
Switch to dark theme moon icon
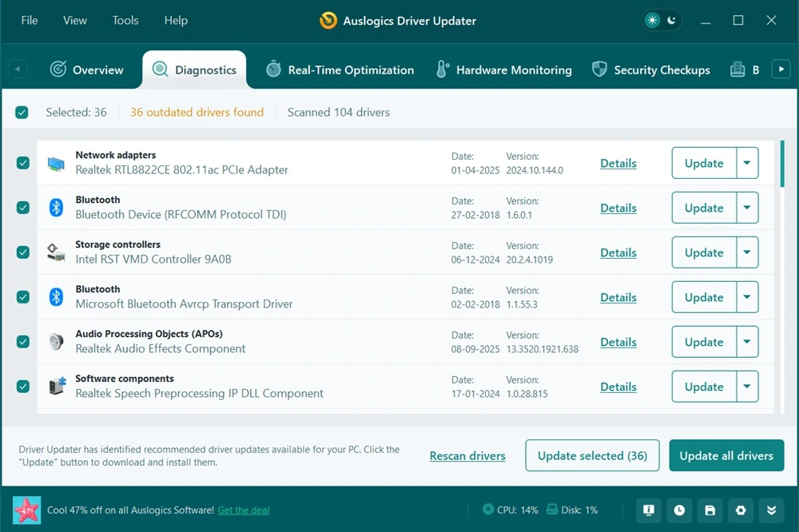point(672,21)
